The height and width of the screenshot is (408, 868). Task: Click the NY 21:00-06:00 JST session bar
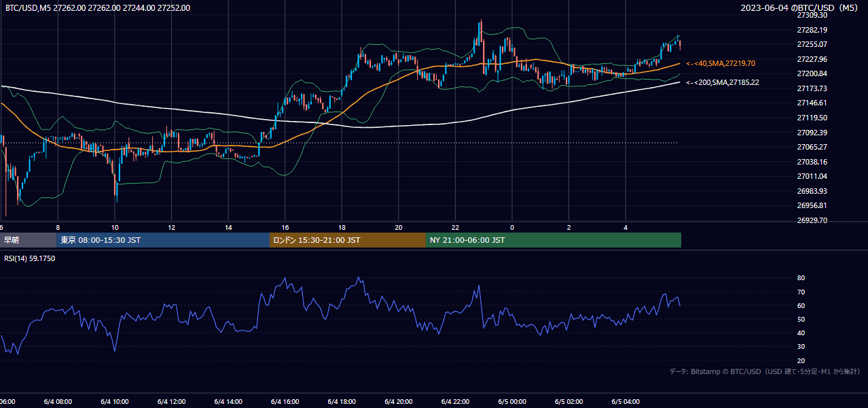(x=554, y=240)
